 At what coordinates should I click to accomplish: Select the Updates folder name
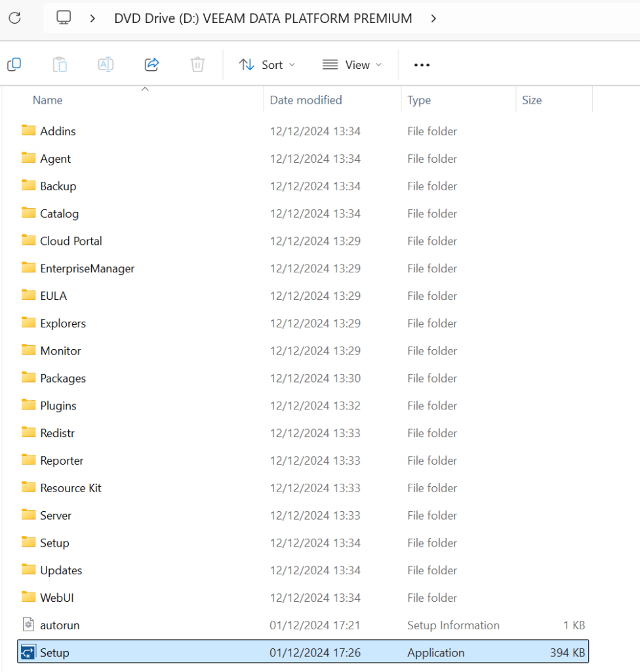61,570
